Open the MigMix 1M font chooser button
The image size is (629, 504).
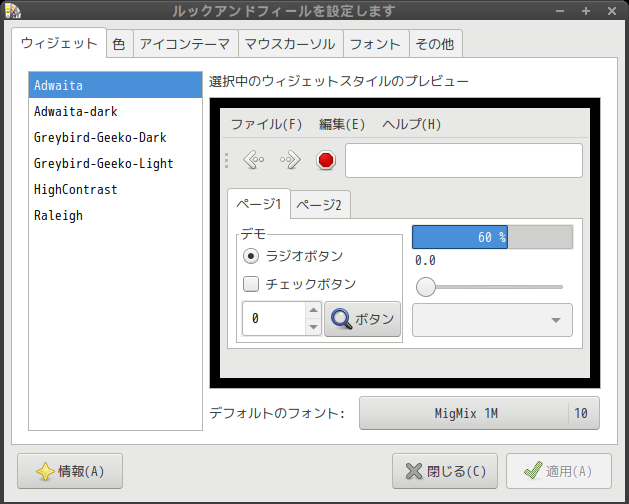pos(479,413)
